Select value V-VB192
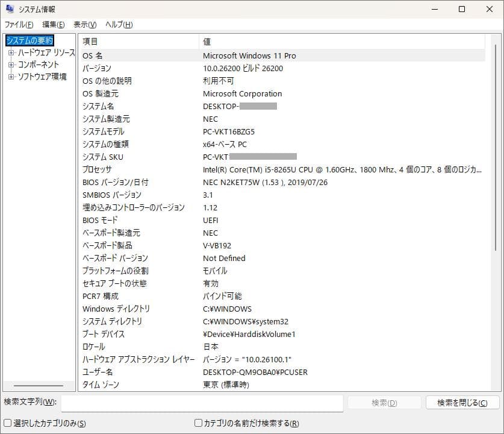This screenshot has height=434, width=504. pos(217,246)
